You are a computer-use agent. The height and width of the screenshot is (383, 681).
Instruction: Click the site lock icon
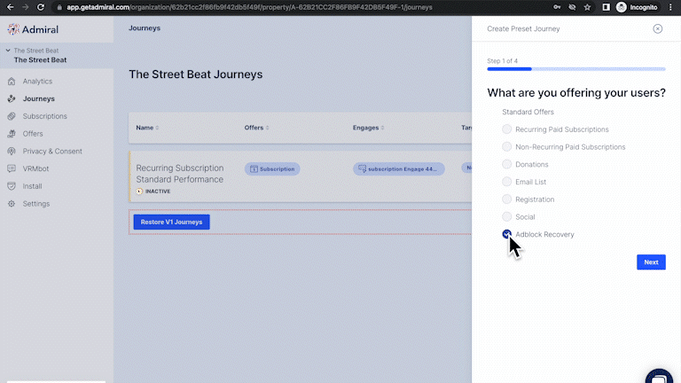tap(60, 7)
